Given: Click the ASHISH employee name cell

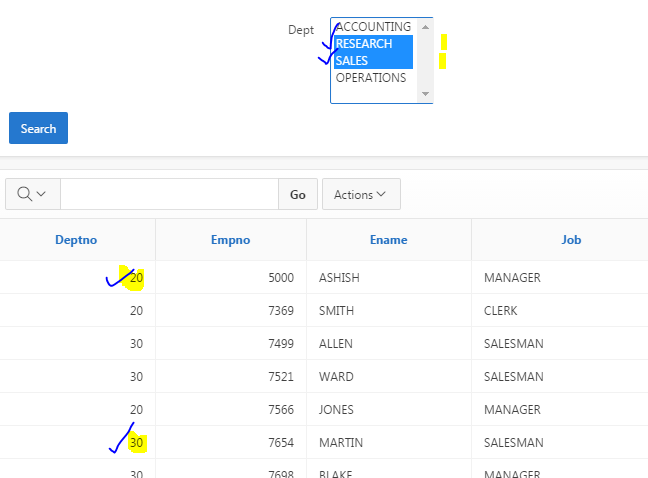Looking at the screenshot, I should pyautogui.click(x=339, y=278).
